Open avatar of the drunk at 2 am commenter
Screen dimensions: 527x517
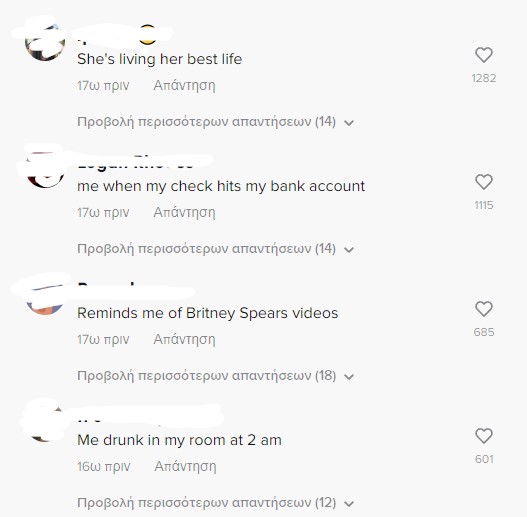pos(45,423)
